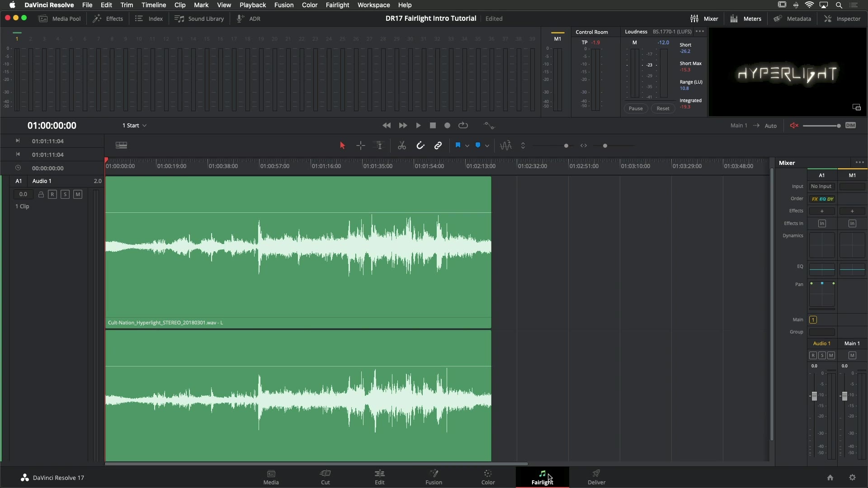Open the 1 Start timeline dropdown
868x488 pixels.
pos(134,126)
